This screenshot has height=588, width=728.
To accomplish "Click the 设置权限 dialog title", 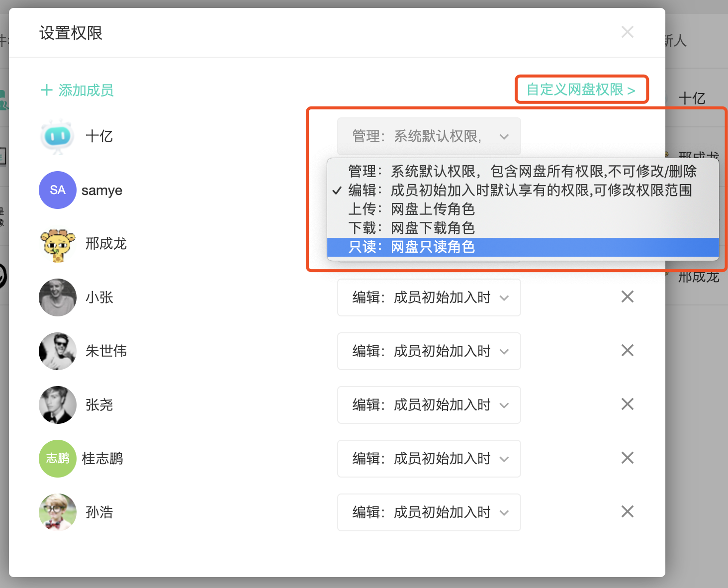I will click(x=71, y=33).
